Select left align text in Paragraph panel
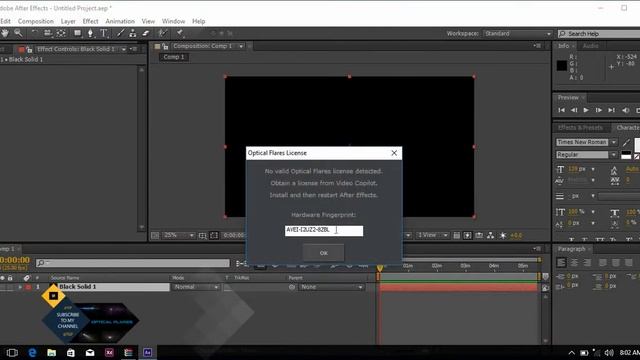 pyautogui.click(x=561, y=262)
